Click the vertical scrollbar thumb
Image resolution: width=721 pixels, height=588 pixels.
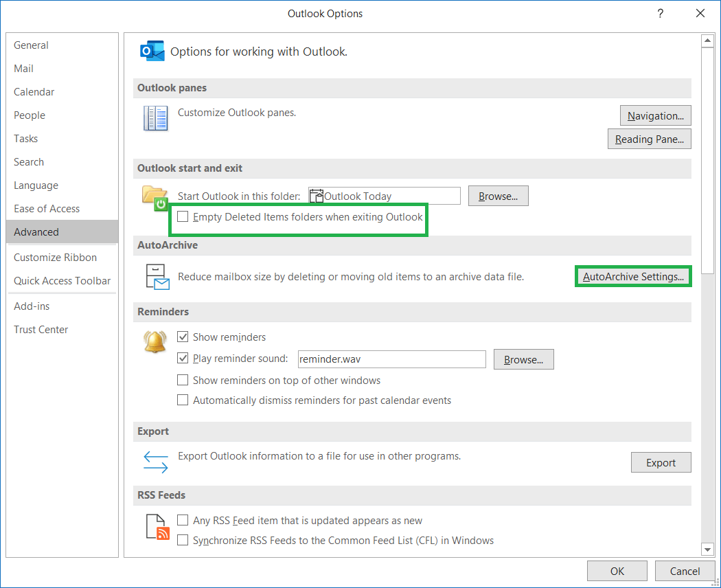point(707,161)
